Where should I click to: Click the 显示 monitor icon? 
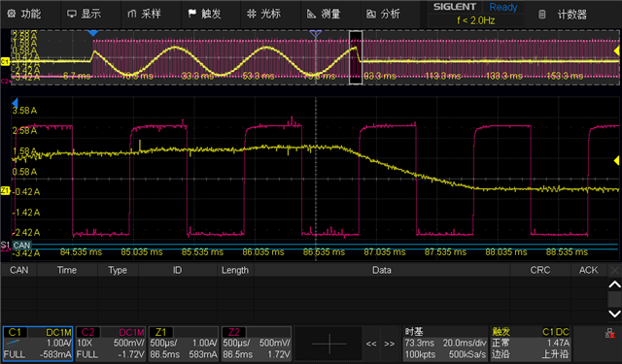(72, 14)
